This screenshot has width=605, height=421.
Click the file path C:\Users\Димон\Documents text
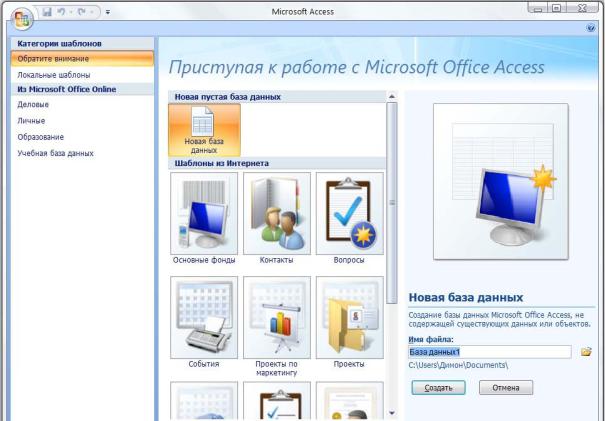(458, 365)
